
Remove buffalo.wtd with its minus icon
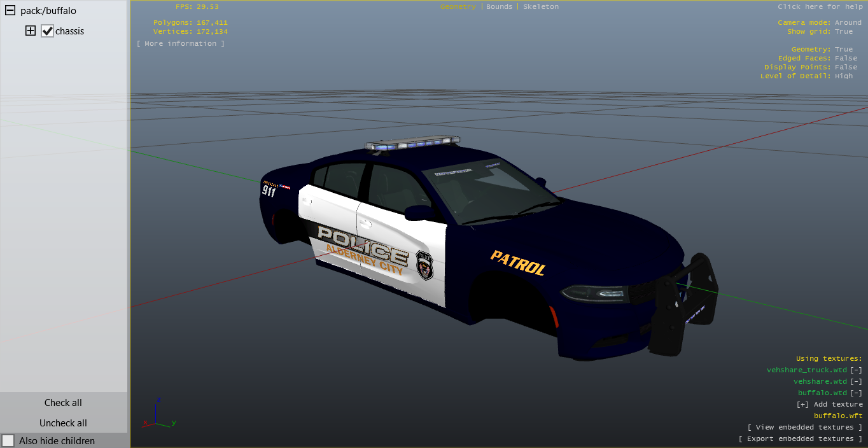(857, 393)
